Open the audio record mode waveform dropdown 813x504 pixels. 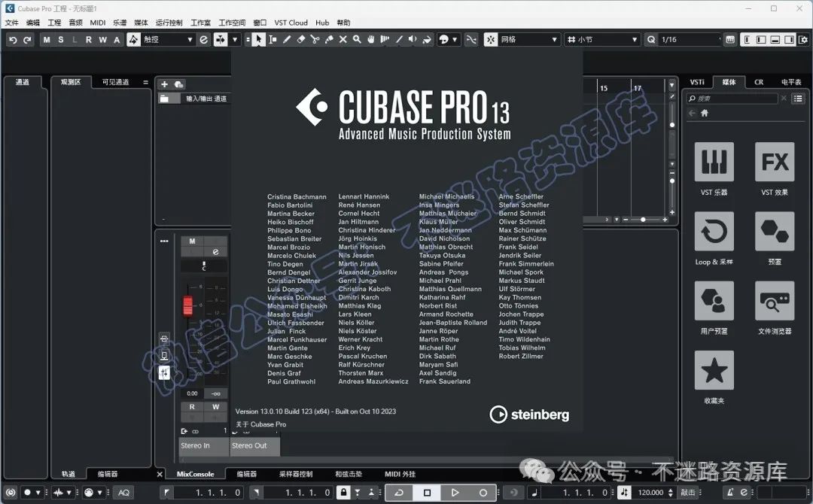(69, 493)
